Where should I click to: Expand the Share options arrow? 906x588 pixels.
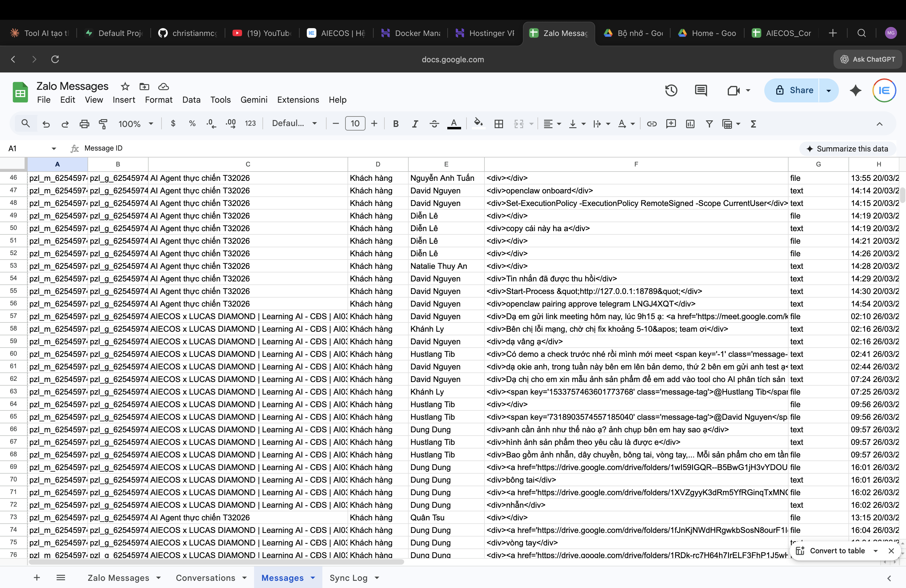828,90
